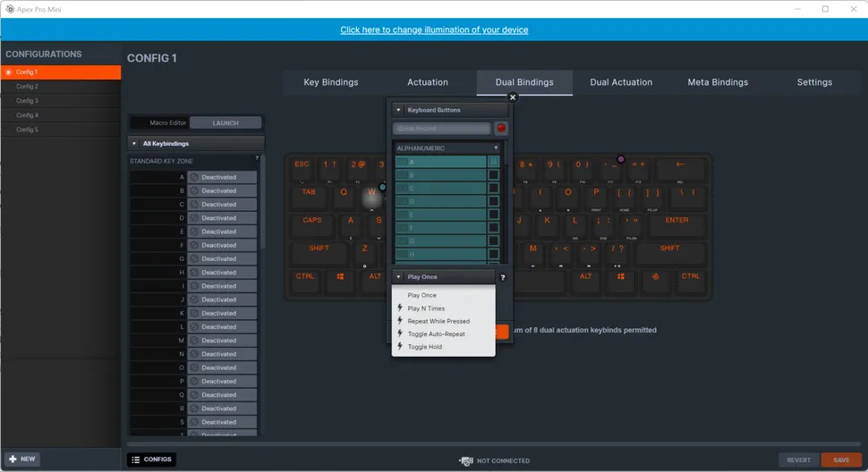Choose Toggle Auto-Repeat option
Screen dimensions: 868x472
(x=444, y=333)
